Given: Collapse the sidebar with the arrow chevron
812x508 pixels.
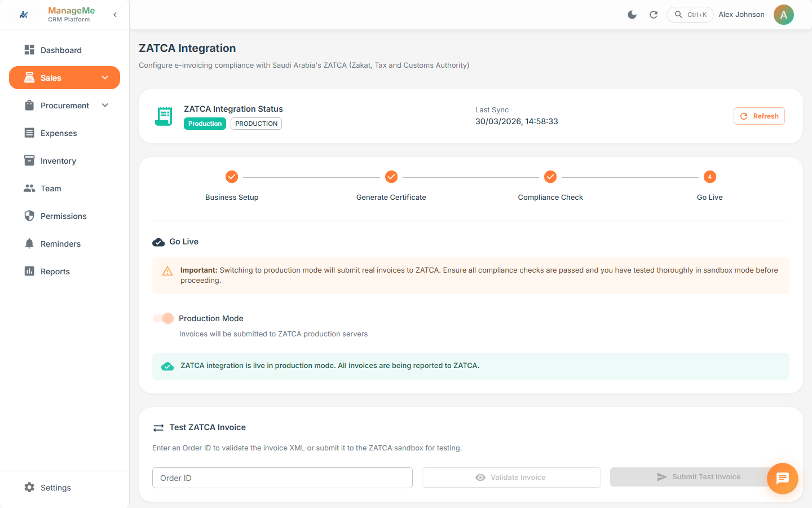Looking at the screenshot, I should [115, 15].
